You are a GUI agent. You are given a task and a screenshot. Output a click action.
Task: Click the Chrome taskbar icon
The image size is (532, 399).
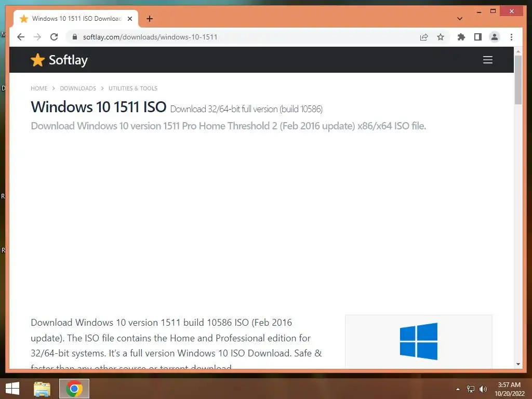[74, 389]
